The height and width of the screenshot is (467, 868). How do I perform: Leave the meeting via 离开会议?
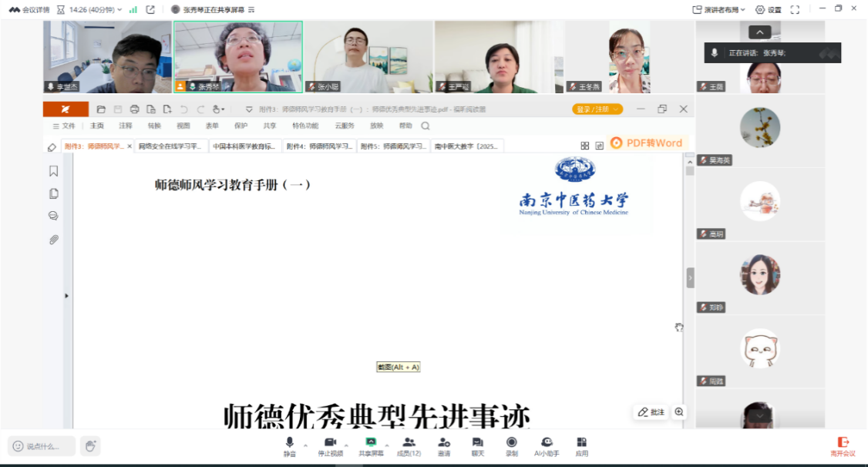tap(843, 446)
